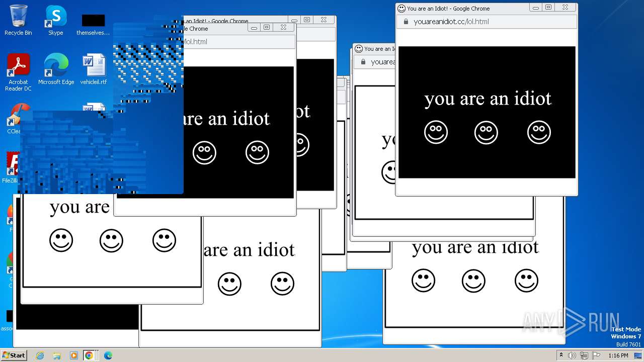Minimize the Chrome window with truncated 'lol.html' address
Image resolution: width=644 pixels, height=362 pixels.
coord(254,27)
